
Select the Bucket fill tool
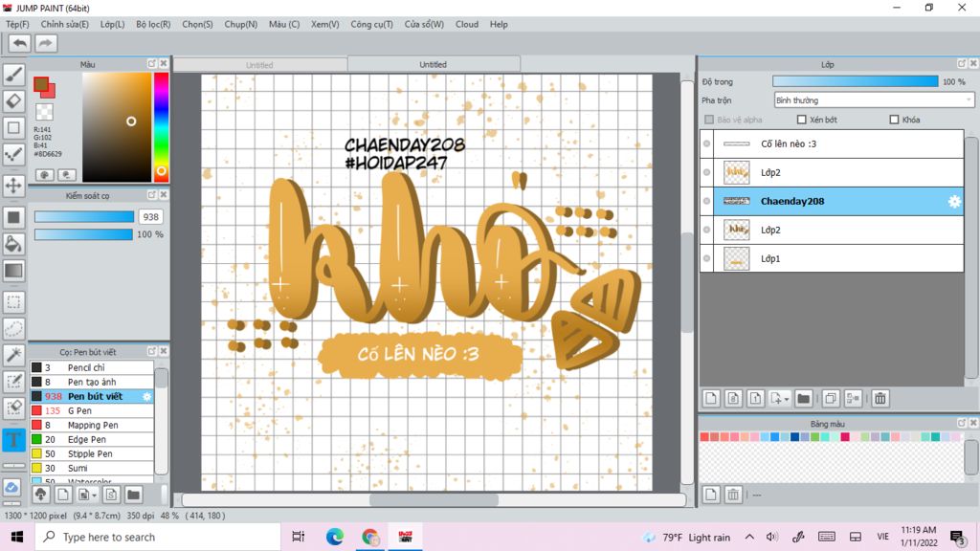click(13, 244)
